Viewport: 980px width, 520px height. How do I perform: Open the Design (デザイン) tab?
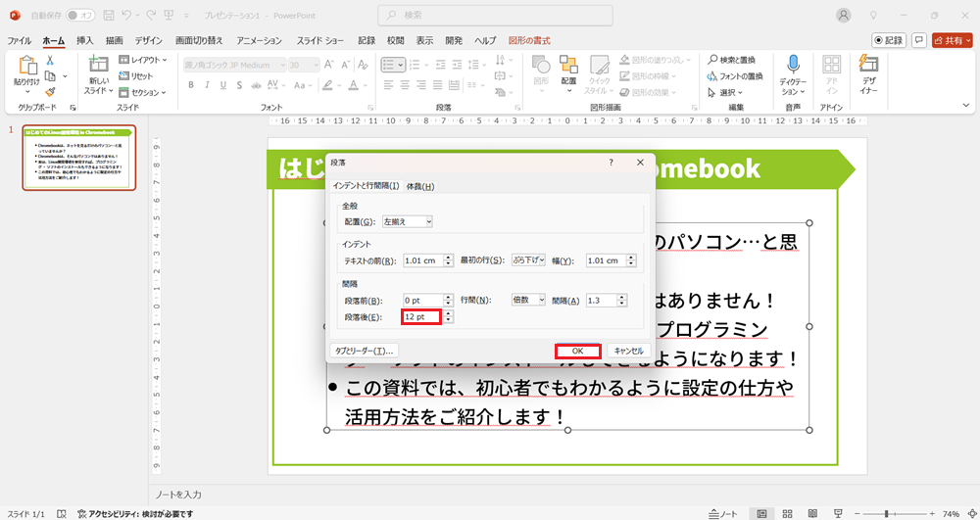(x=149, y=40)
